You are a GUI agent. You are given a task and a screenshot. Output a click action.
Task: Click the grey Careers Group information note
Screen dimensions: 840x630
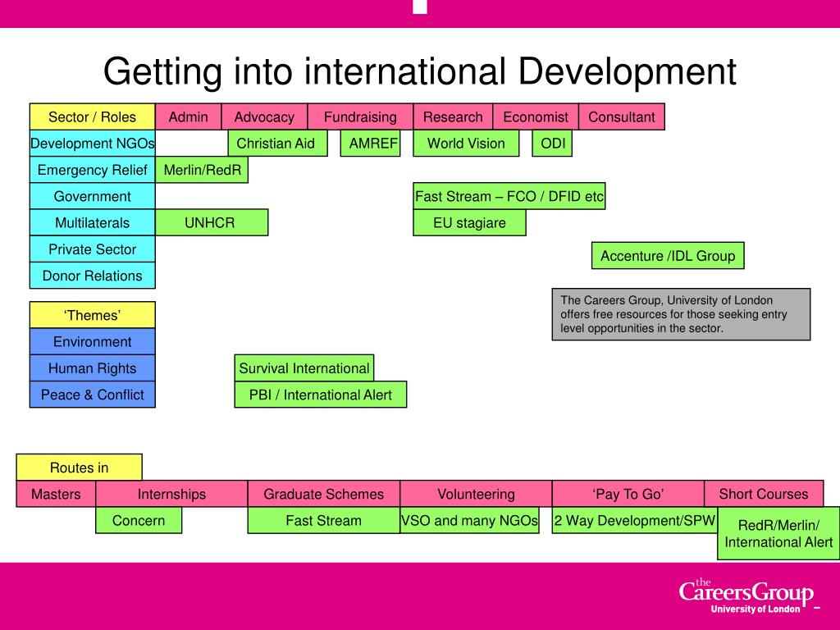coord(682,314)
